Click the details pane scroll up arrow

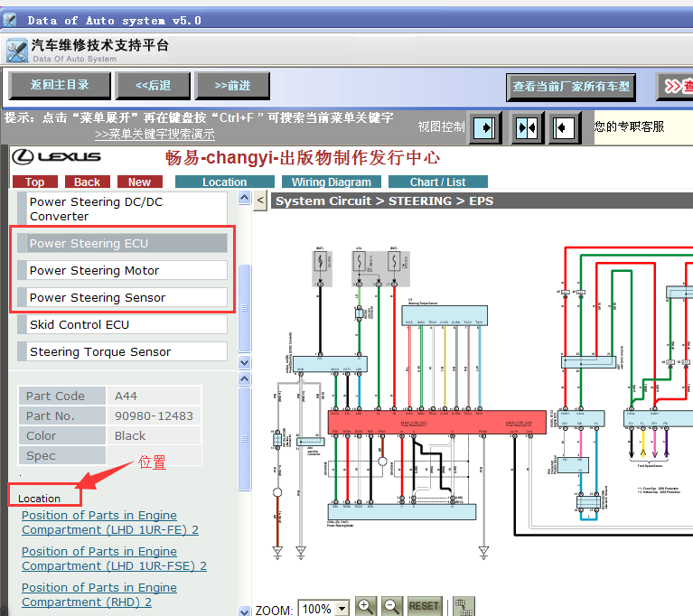click(x=245, y=378)
